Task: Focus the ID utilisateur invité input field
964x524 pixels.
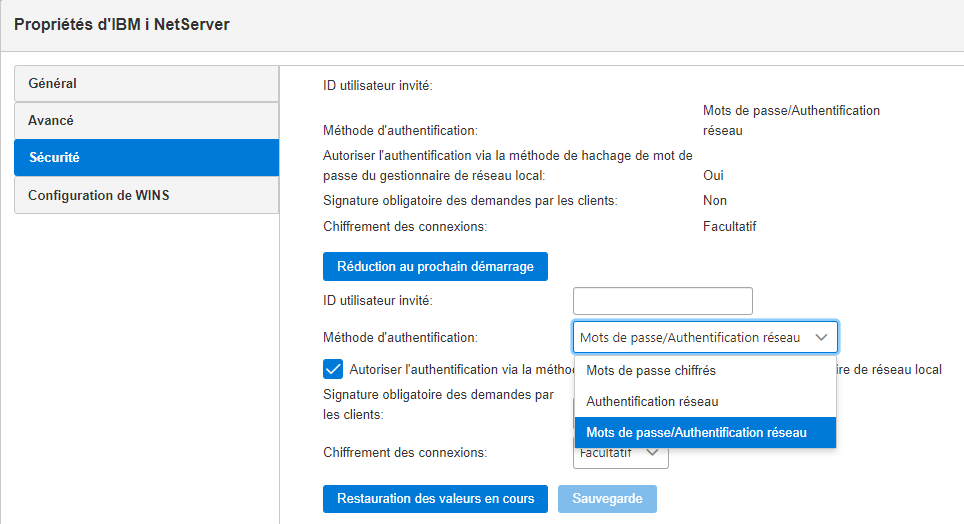Action: (663, 301)
